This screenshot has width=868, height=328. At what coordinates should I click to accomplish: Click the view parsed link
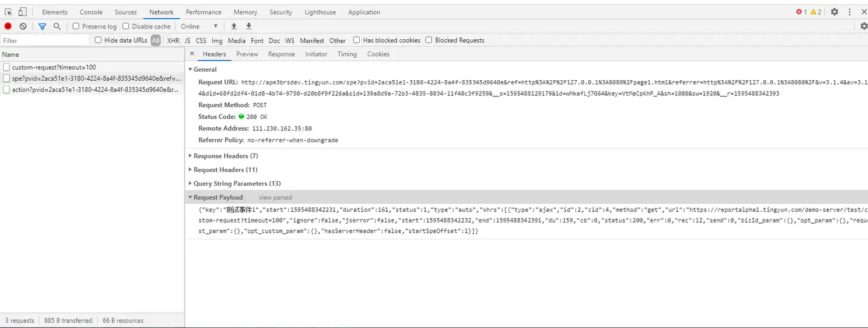pos(275,197)
